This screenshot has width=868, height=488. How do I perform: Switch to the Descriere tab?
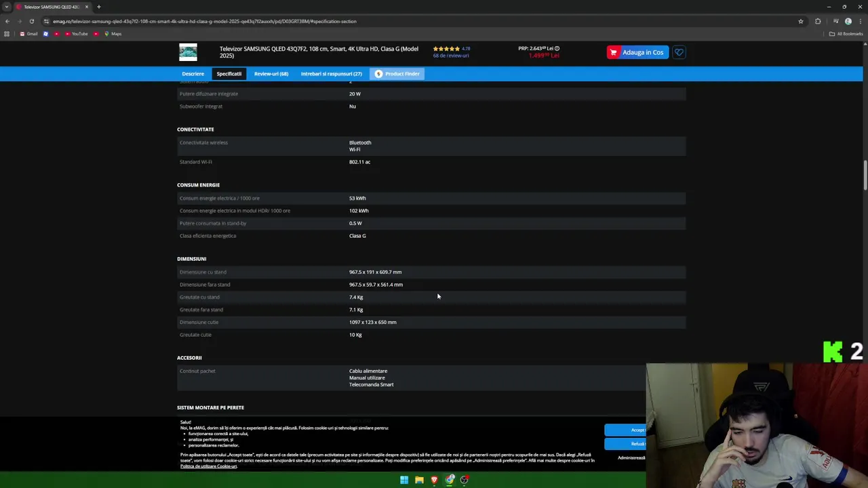(x=193, y=74)
